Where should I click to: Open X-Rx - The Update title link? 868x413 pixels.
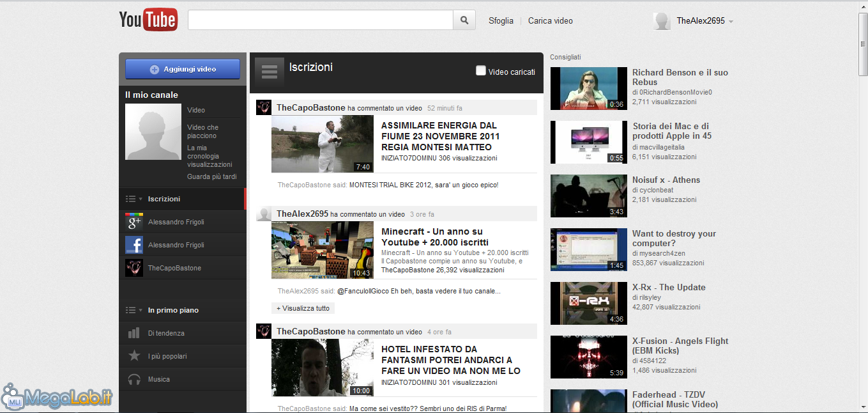tap(669, 287)
